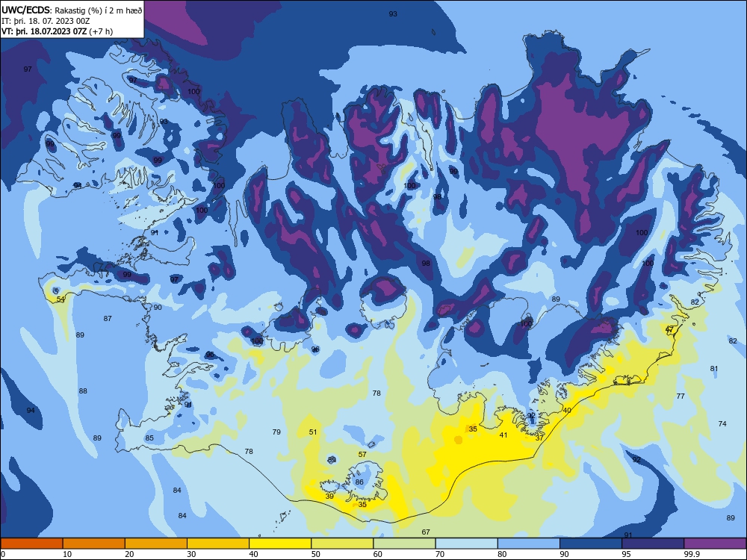
Task: Click the humidity value '74' on the map
Action: click(722, 423)
